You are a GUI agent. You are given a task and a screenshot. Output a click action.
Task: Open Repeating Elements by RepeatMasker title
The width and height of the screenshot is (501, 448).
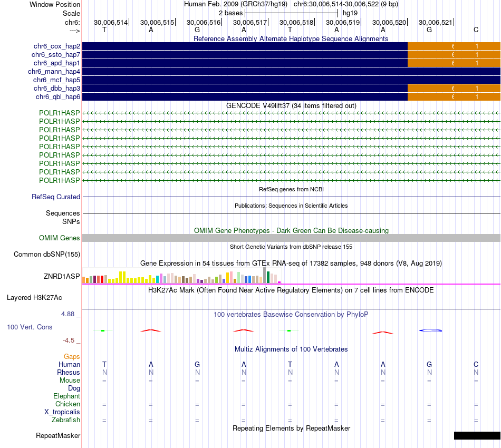coord(292,428)
